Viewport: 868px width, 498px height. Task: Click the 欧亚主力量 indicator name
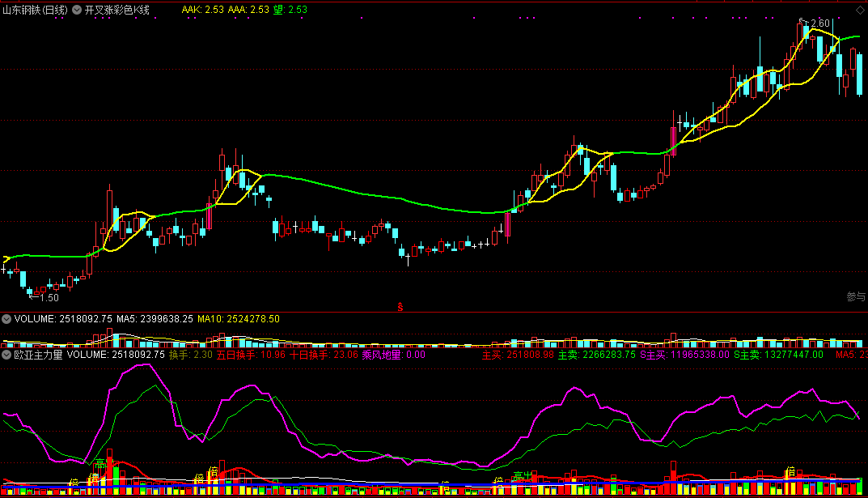[38, 355]
